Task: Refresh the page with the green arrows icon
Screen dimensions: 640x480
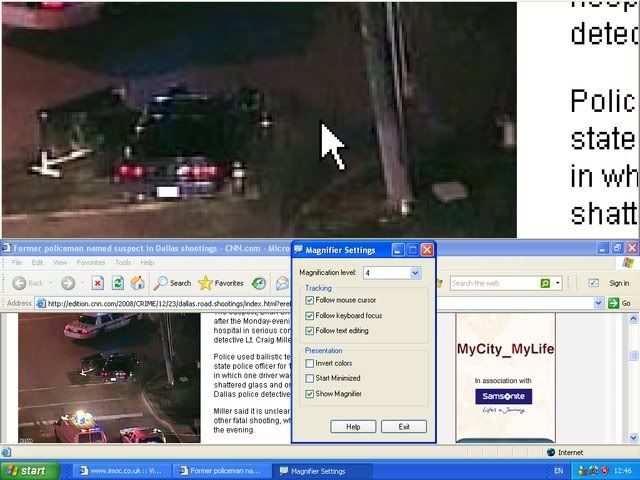Action: tap(118, 283)
